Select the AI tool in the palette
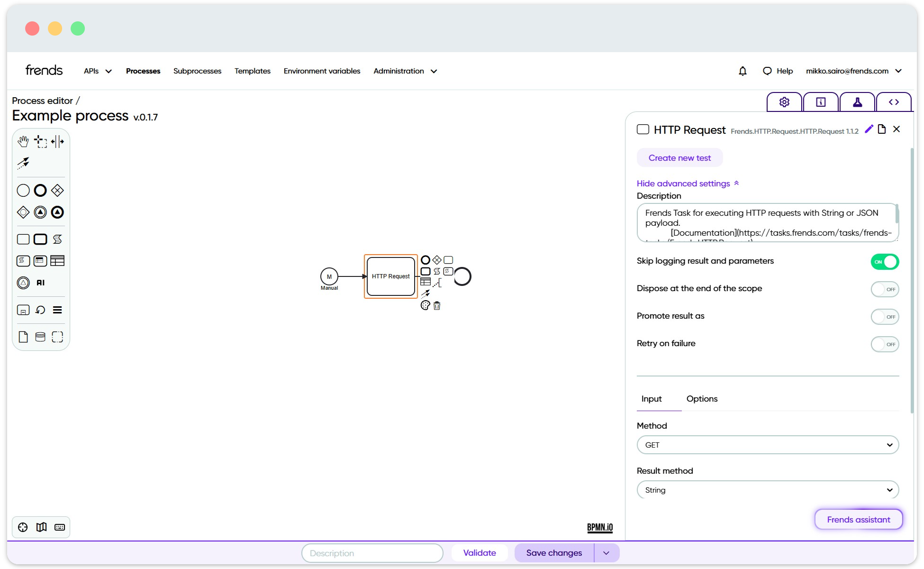 (x=40, y=283)
